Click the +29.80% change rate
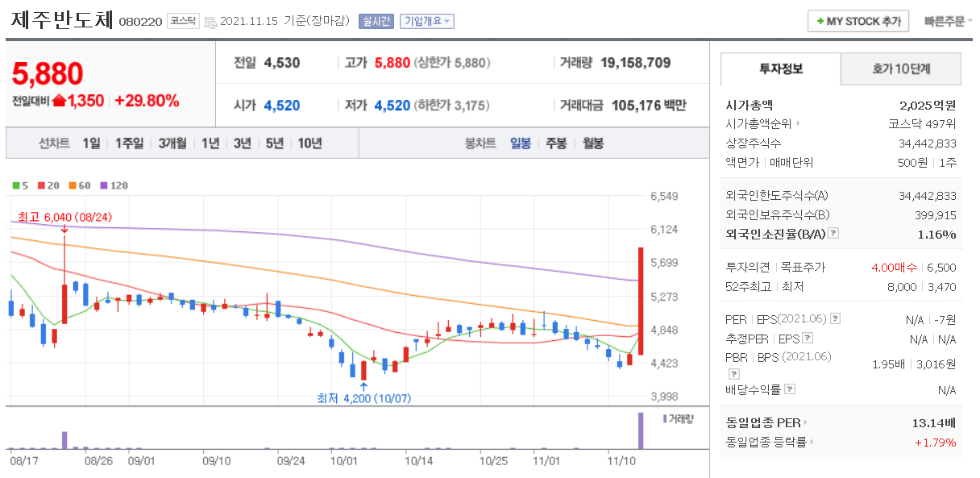The width and height of the screenshot is (980, 478). point(147,101)
